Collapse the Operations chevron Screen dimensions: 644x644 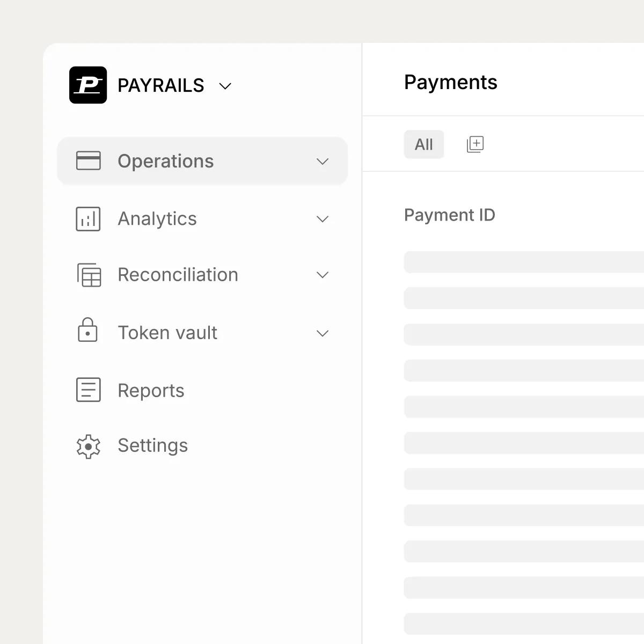click(323, 161)
